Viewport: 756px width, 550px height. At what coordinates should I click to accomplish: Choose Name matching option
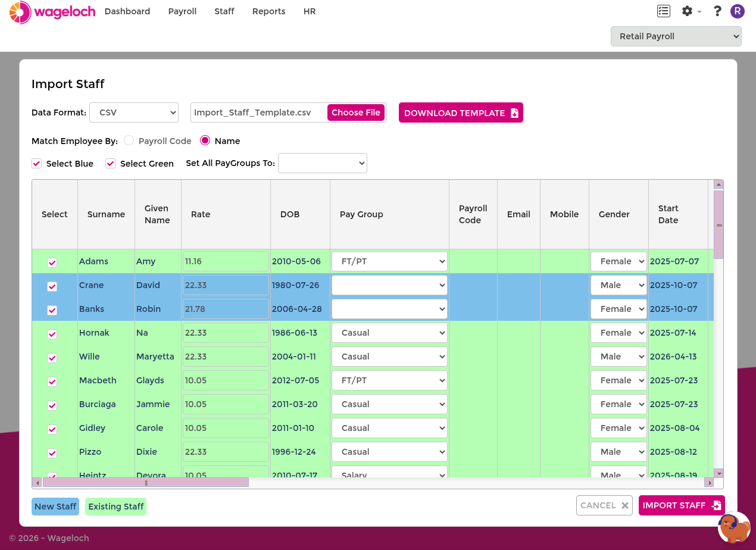(205, 141)
